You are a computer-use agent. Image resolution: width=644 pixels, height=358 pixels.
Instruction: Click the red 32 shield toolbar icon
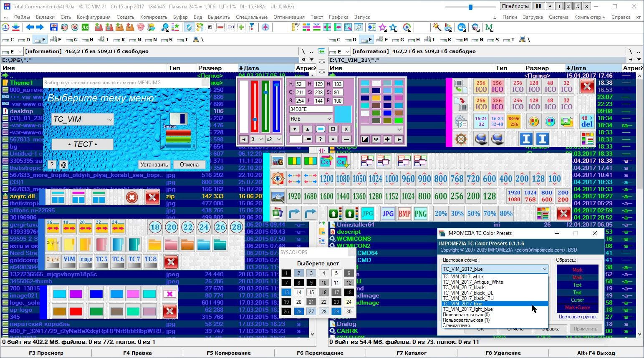(75, 27)
